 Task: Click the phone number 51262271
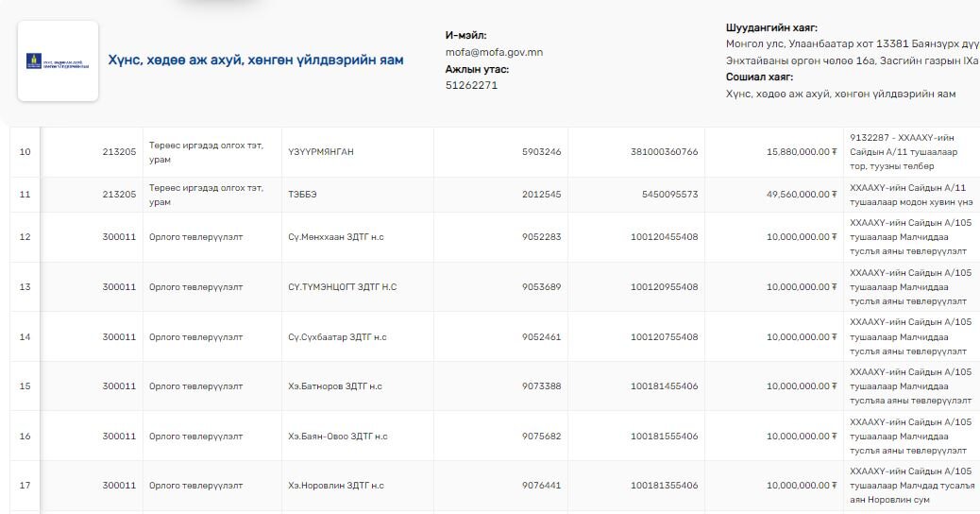471,85
